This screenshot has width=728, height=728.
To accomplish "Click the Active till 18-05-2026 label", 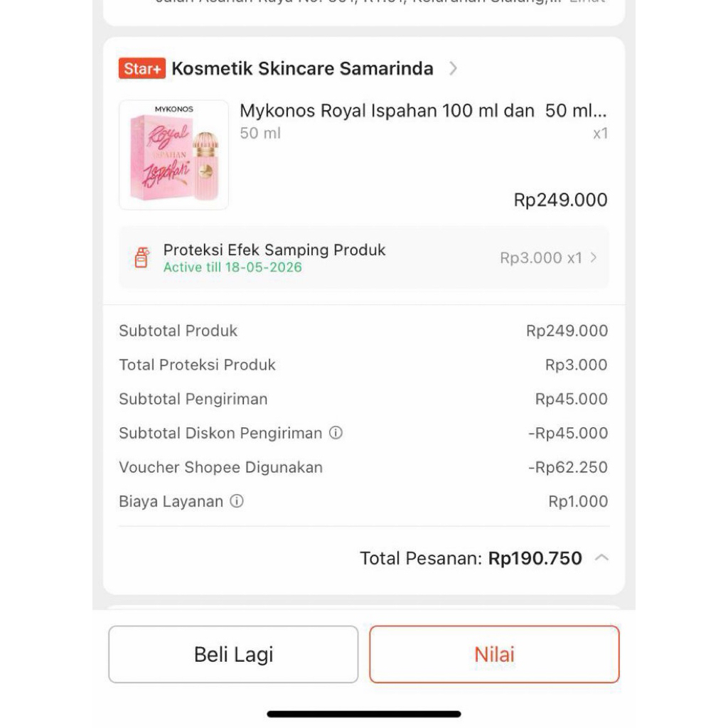I will pyautogui.click(x=231, y=268).
